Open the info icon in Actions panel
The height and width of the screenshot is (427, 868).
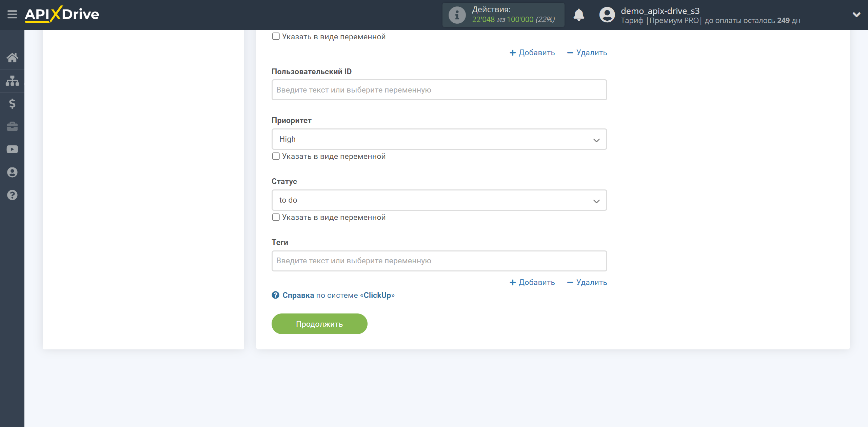(457, 15)
